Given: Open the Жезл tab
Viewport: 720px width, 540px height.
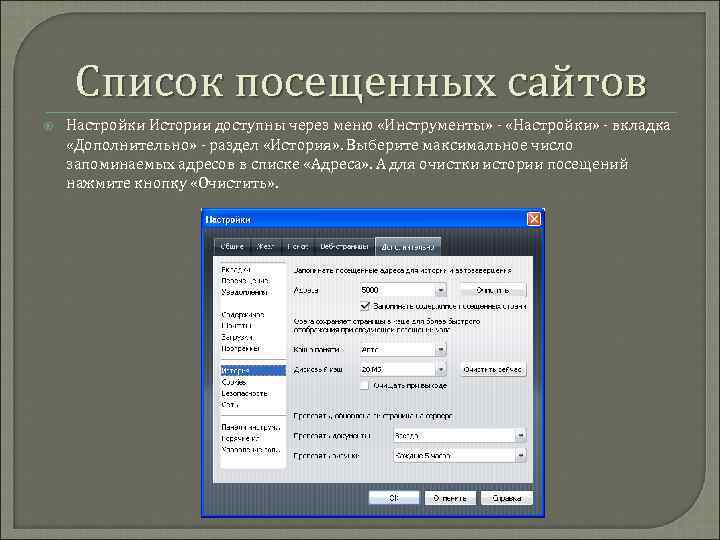Looking at the screenshot, I should tap(265, 247).
